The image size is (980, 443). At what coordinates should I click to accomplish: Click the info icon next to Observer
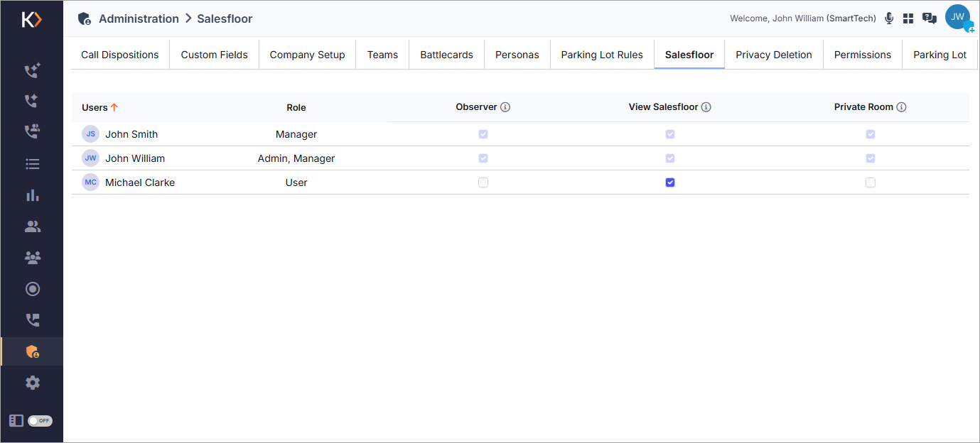click(505, 107)
